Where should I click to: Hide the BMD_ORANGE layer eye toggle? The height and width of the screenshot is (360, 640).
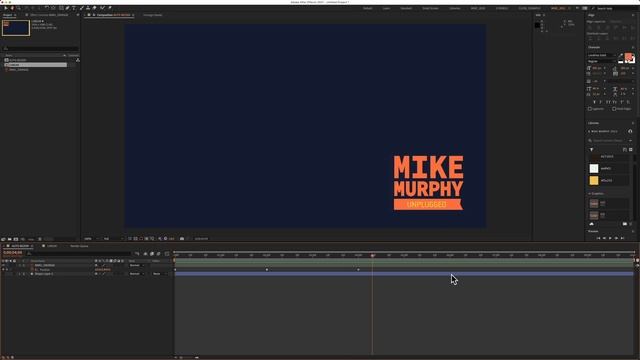click(3, 265)
